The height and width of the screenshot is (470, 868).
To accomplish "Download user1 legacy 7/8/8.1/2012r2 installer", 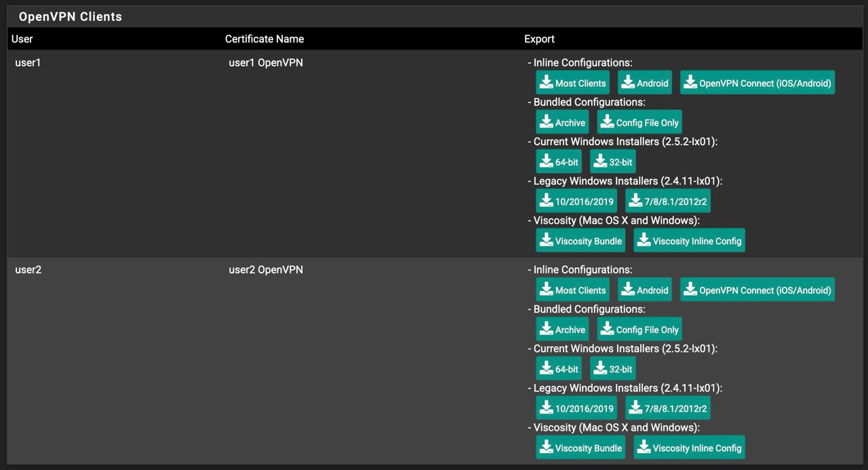I will point(668,201).
